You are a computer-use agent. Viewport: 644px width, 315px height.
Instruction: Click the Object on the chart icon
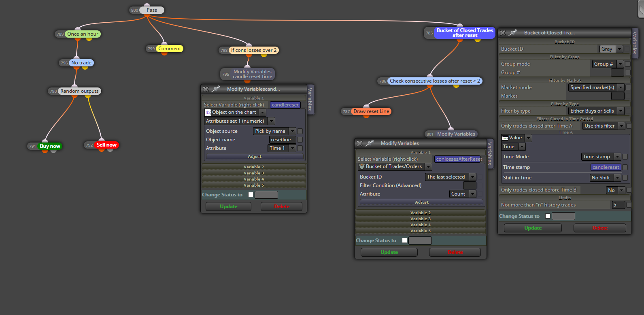pos(208,112)
